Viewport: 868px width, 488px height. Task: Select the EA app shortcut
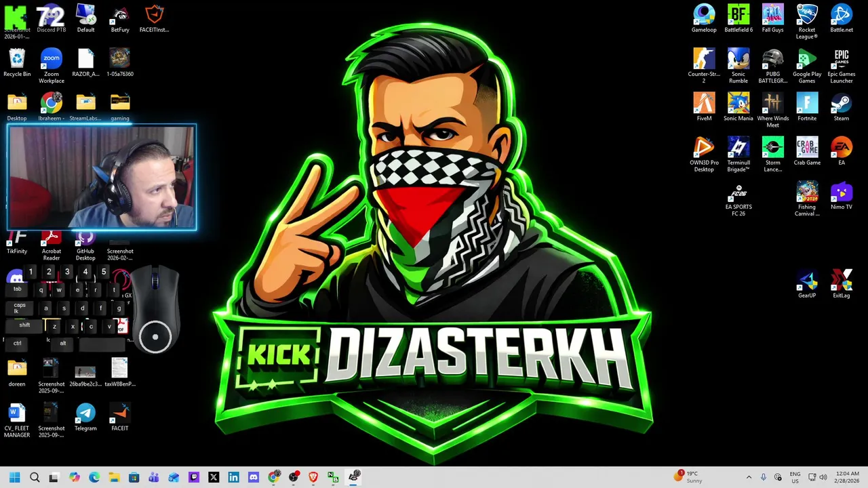coord(842,151)
